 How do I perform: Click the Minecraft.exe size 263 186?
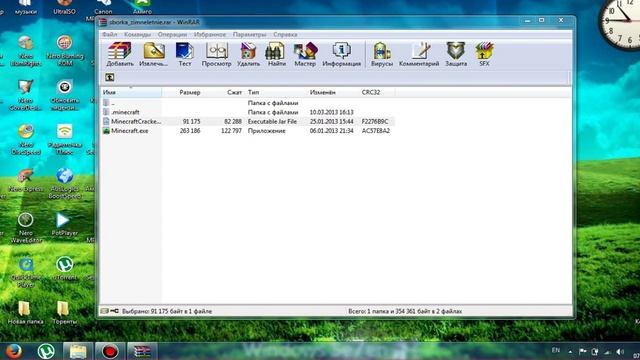[190, 131]
